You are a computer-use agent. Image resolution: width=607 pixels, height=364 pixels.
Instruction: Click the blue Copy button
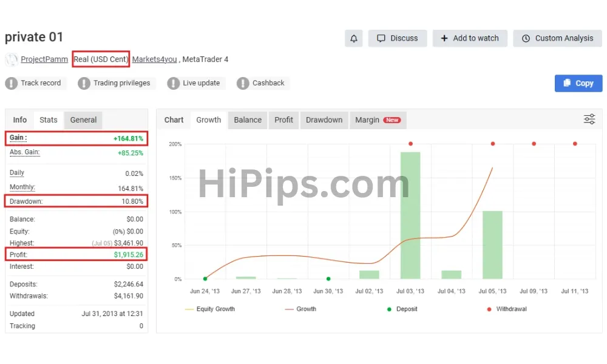pos(578,83)
